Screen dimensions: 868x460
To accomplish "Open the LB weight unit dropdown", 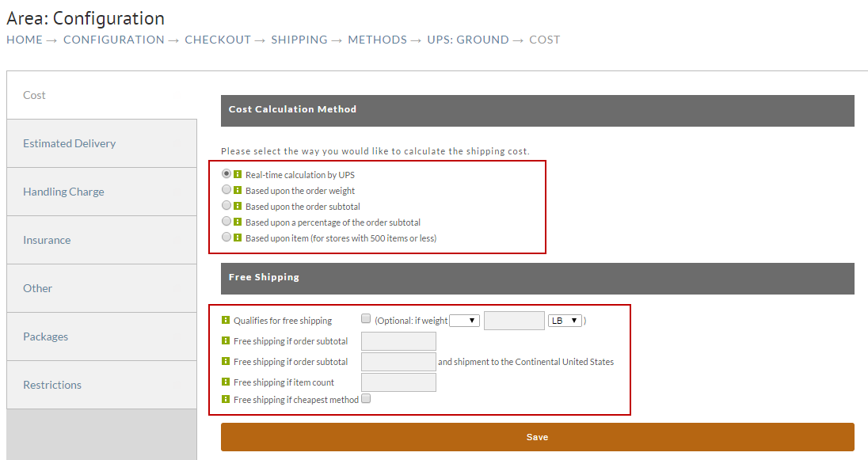I will tap(565, 321).
